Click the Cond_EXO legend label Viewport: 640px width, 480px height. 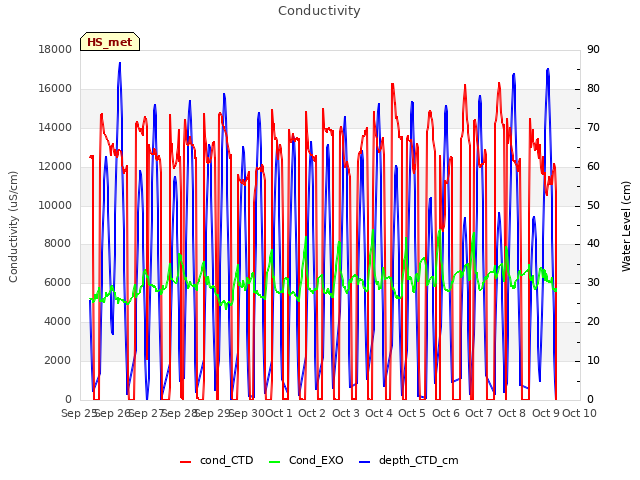(x=316, y=460)
